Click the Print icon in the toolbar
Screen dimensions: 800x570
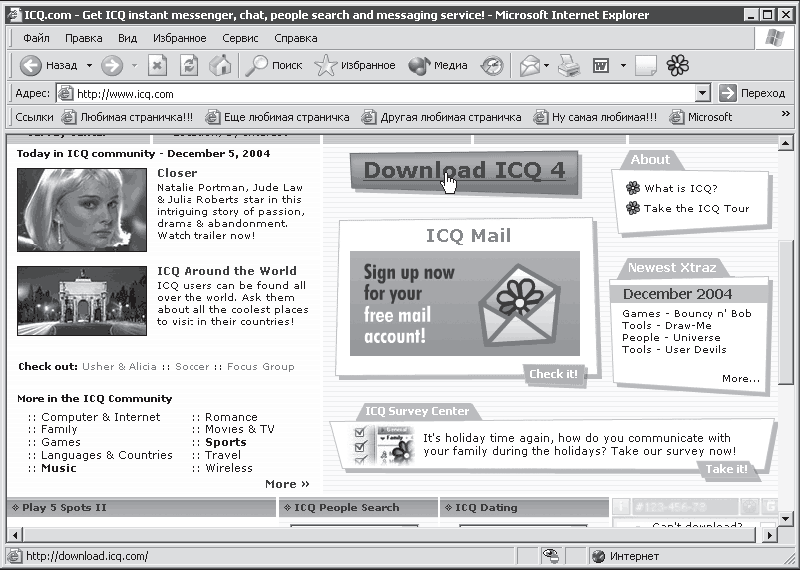tap(568, 65)
